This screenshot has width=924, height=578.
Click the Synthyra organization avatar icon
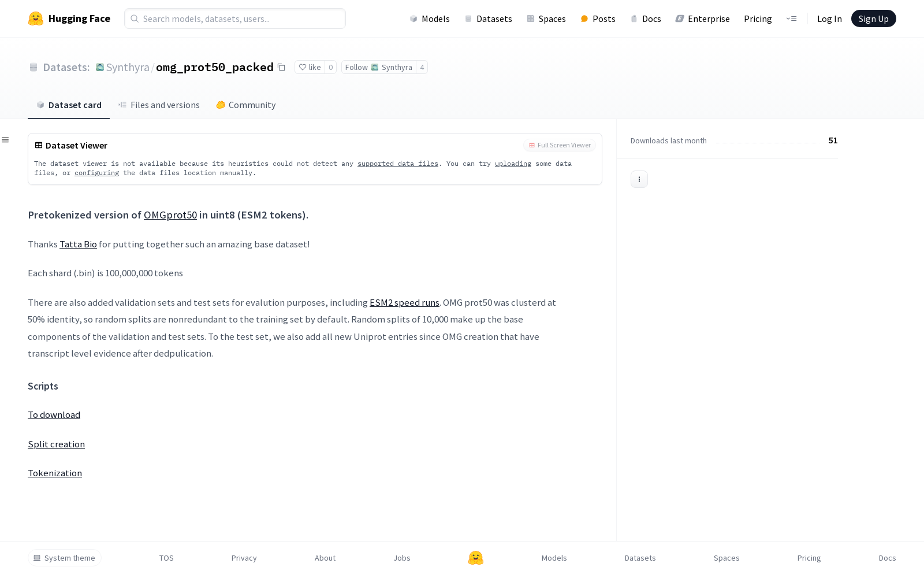[x=100, y=67]
